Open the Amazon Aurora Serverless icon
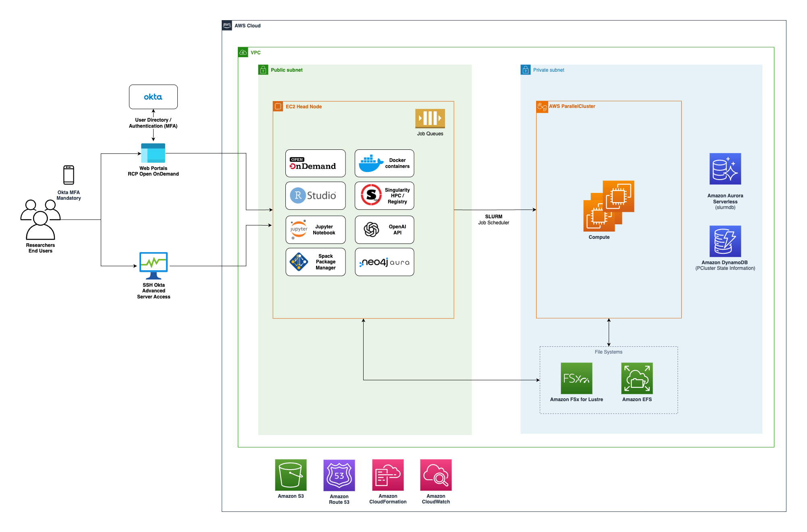Screen dimensions: 807x532 click(x=725, y=169)
